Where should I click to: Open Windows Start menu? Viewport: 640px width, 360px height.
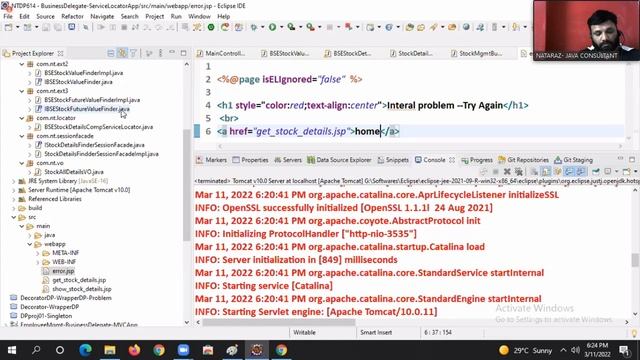12,350
